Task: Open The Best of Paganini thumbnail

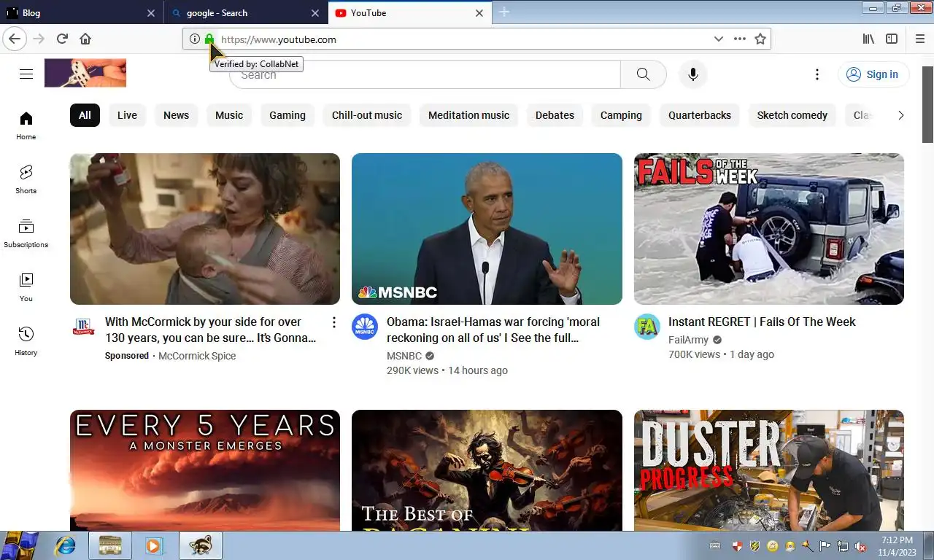Action: pos(487,470)
